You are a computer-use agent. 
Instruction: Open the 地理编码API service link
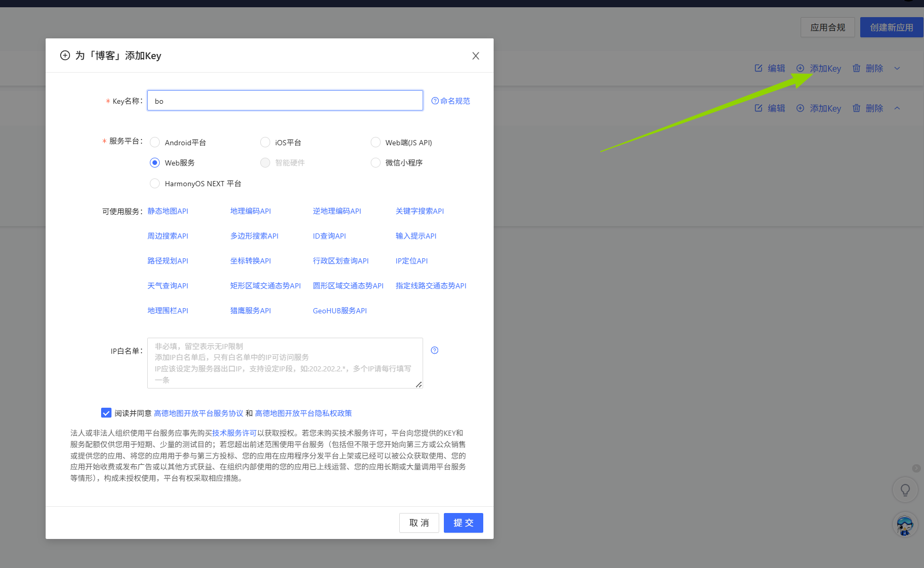[250, 211]
